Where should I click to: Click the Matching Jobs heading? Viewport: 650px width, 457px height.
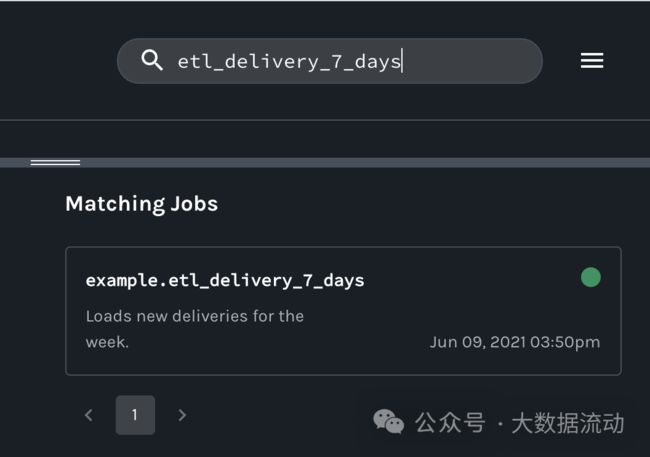click(x=142, y=204)
